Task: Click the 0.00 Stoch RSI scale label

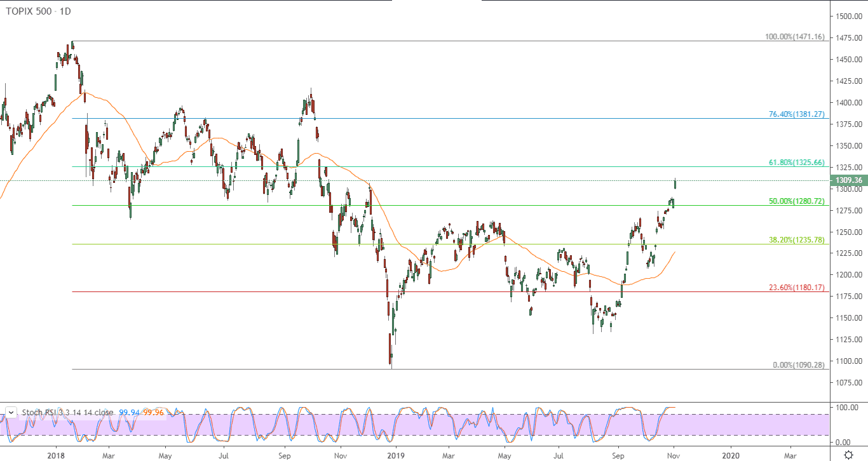Action: tap(844, 442)
